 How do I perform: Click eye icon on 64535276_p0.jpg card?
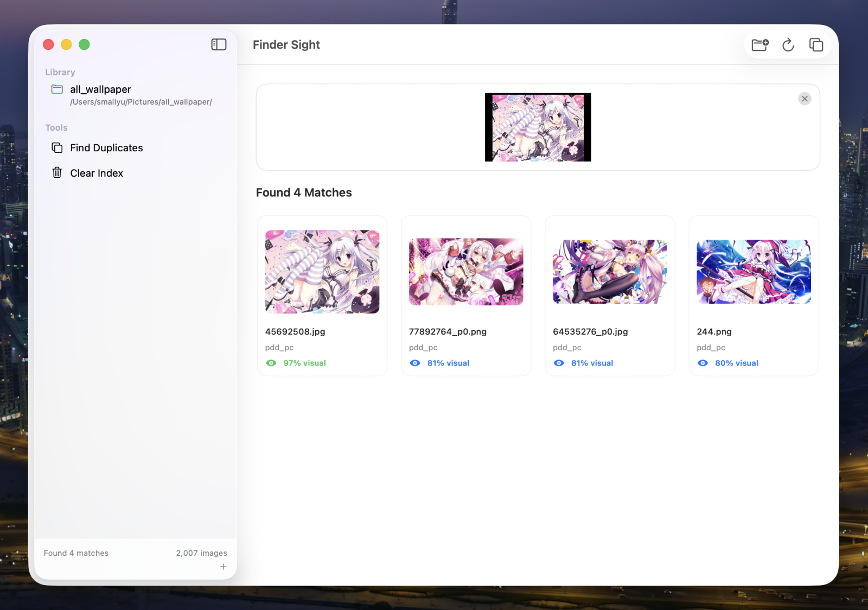559,363
